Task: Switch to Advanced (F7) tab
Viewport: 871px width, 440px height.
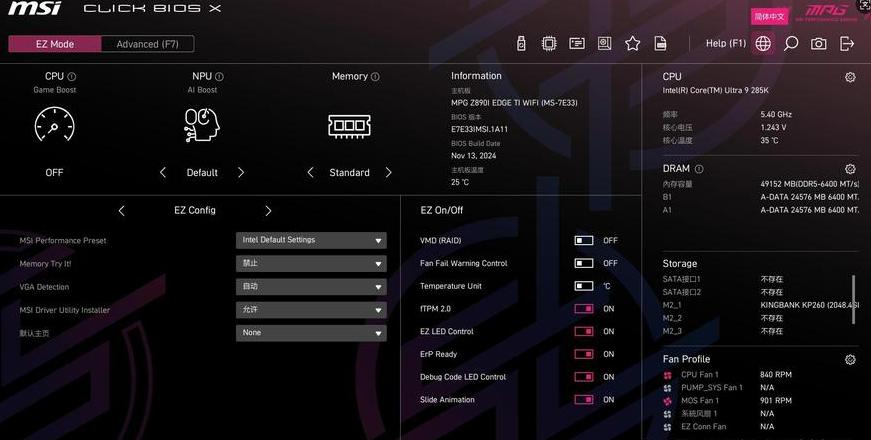Action: [148, 44]
